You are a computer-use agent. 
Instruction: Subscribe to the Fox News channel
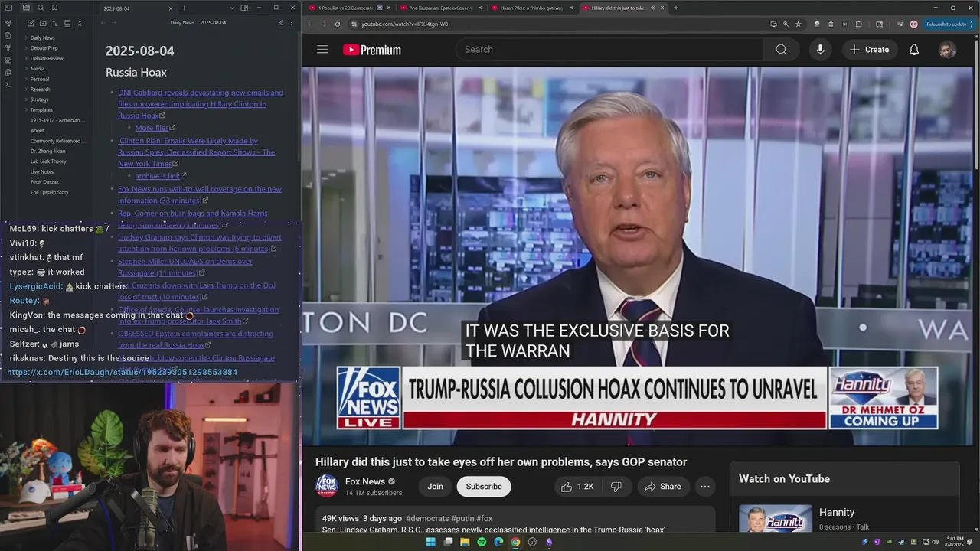point(484,487)
